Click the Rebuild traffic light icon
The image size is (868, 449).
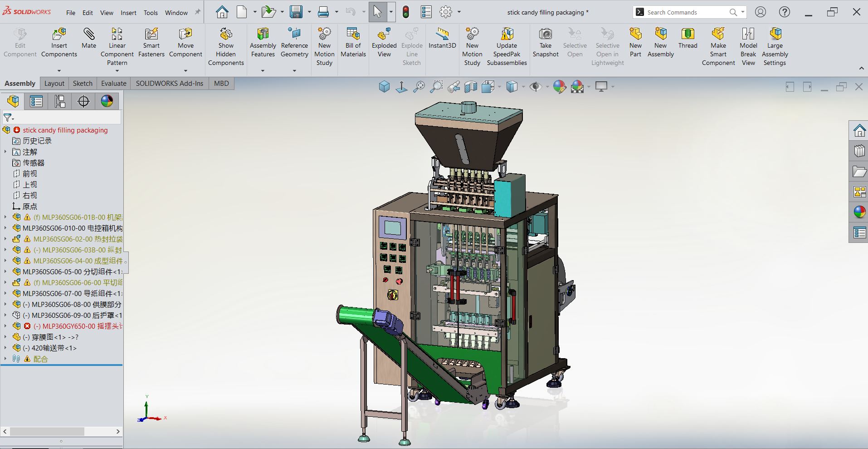406,12
